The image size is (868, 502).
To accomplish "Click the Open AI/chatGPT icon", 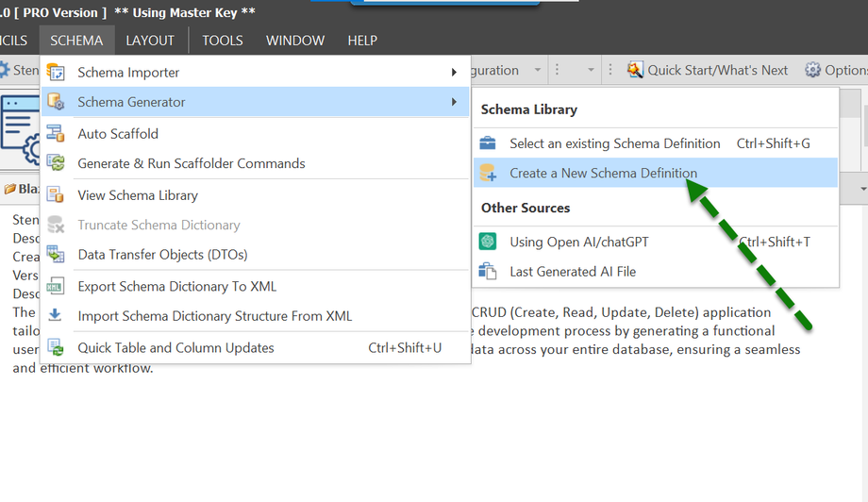I will pos(488,242).
